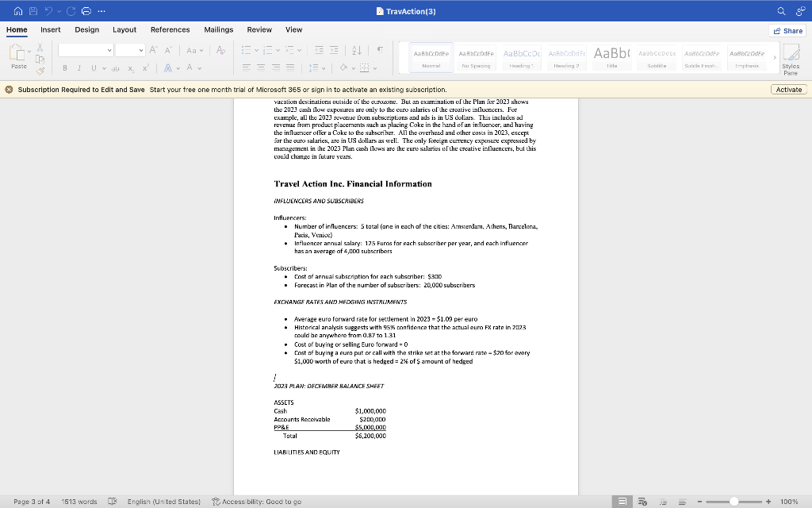Open the font size combo box
The width and height of the screenshot is (812, 508).
click(129, 50)
